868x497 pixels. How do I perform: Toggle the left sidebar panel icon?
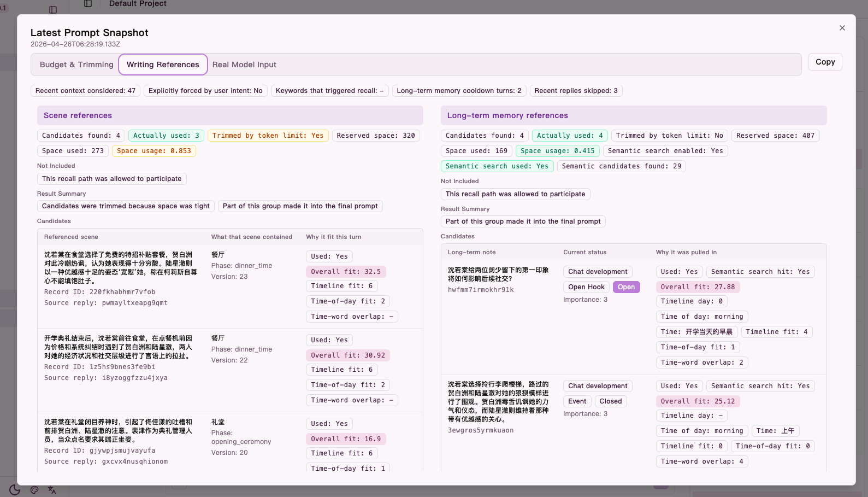[53, 9]
